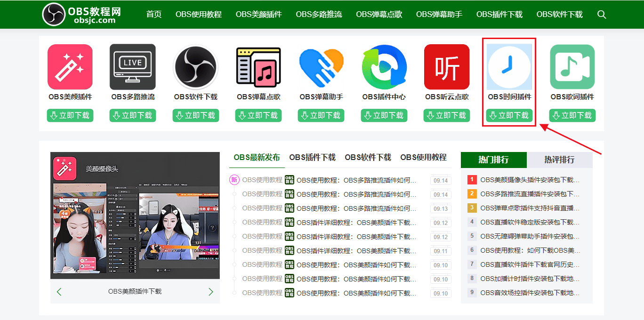Click the red OBS听云点歌 听 icon
The width and height of the screenshot is (644, 320).
446,66
